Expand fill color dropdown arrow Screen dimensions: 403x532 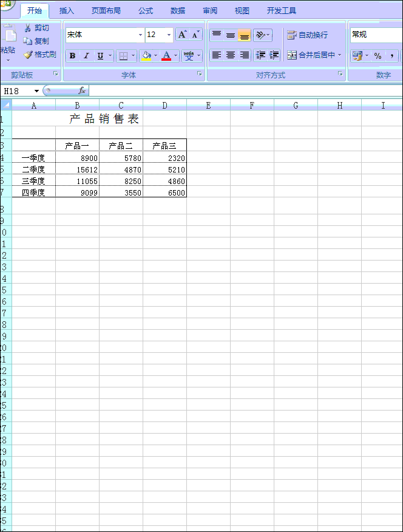tap(156, 56)
